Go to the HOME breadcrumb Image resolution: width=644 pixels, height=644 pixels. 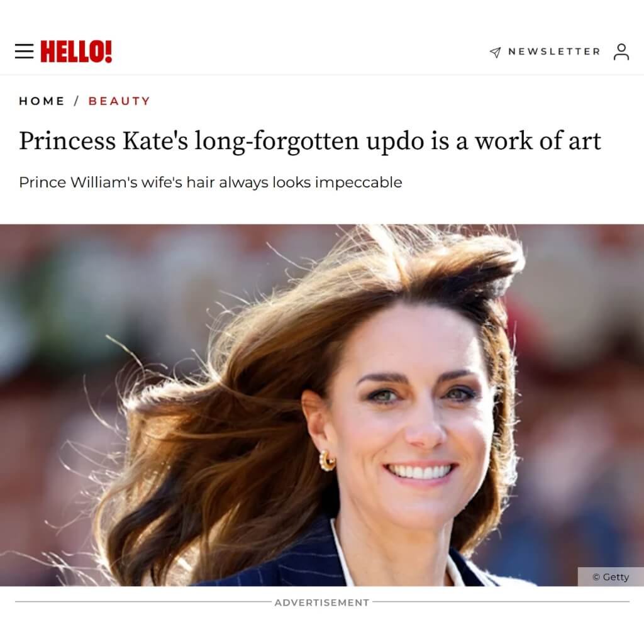pos(42,101)
